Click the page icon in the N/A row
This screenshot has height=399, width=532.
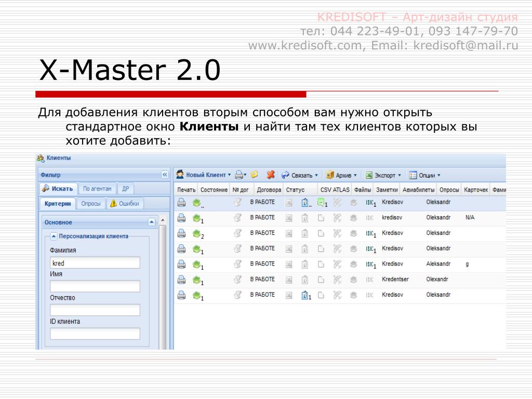[321, 218]
